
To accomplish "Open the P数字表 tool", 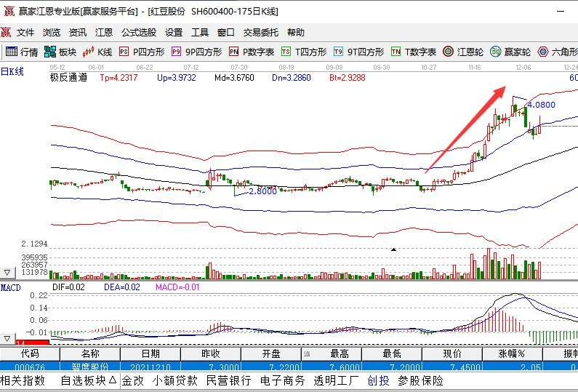I will pyautogui.click(x=252, y=52).
